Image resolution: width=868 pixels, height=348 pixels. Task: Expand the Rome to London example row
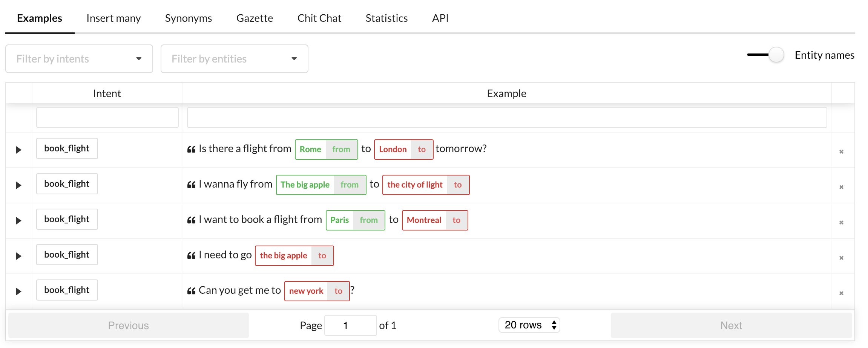18,150
